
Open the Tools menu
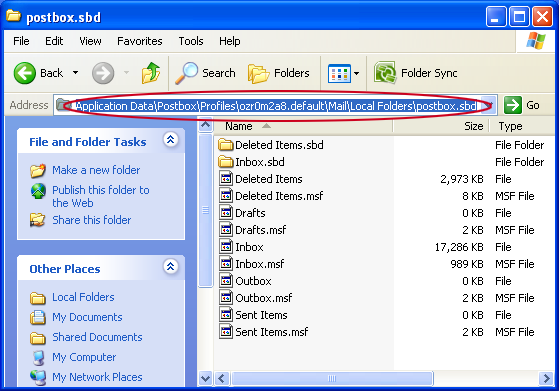pyautogui.click(x=191, y=41)
